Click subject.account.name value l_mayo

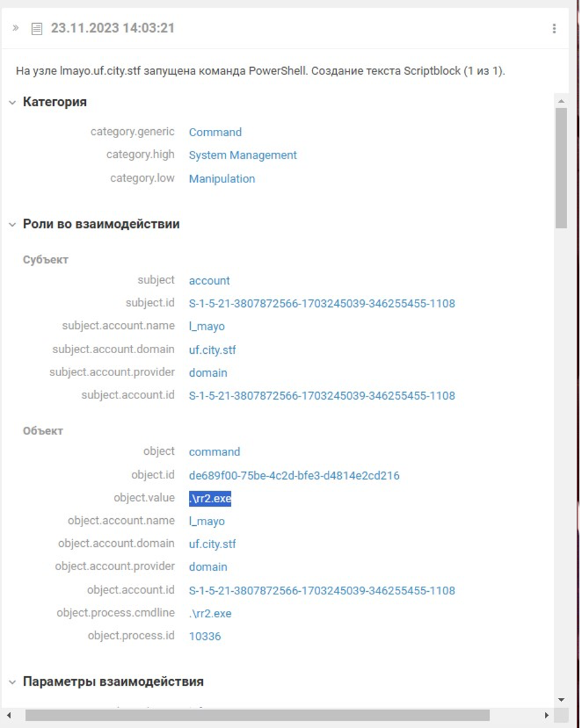click(207, 326)
